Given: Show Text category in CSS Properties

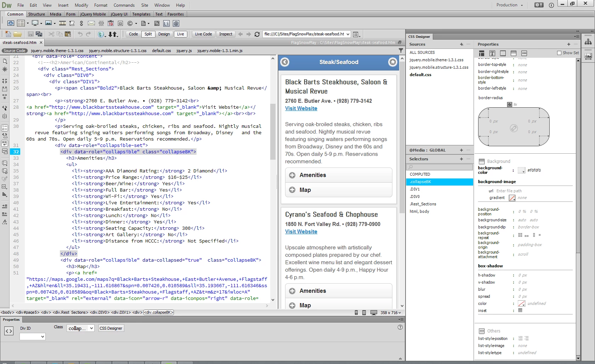Looking at the screenshot, I should point(492,53).
